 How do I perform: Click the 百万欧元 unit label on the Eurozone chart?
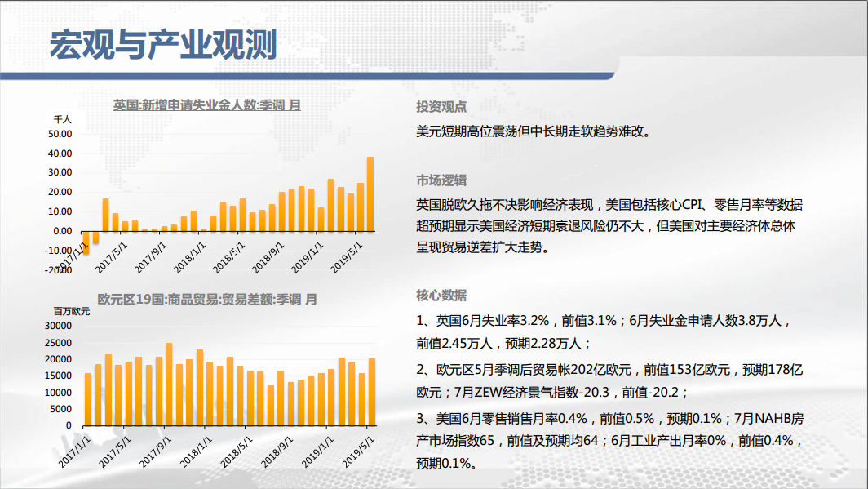pos(71,311)
